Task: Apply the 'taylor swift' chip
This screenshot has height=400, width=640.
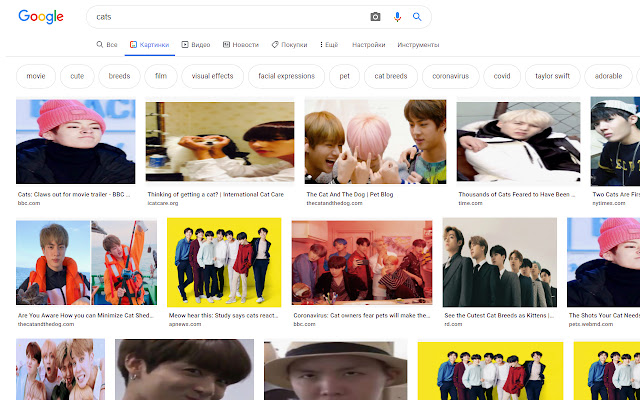Action: pos(553,76)
